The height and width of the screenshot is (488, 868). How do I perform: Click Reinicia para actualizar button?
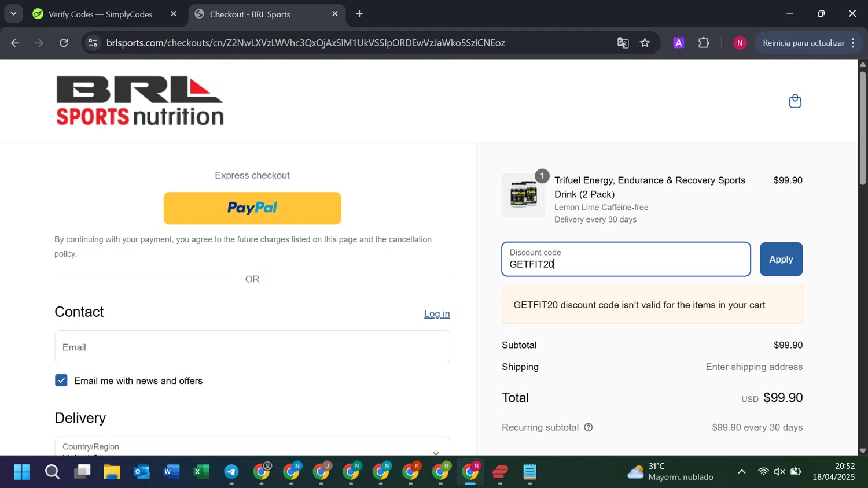coord(804,43)
